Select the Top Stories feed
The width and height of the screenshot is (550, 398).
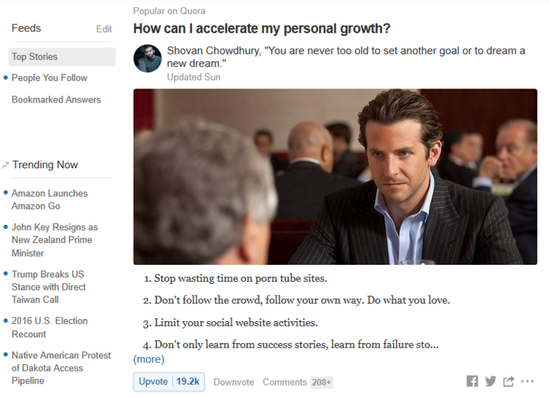(x=62, y=57)
